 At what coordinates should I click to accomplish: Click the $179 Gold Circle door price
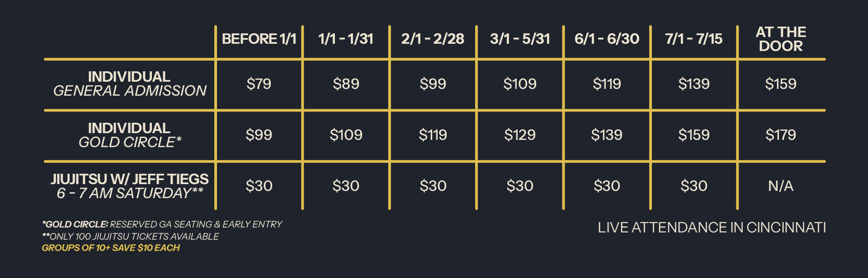(x=781, y=135)
